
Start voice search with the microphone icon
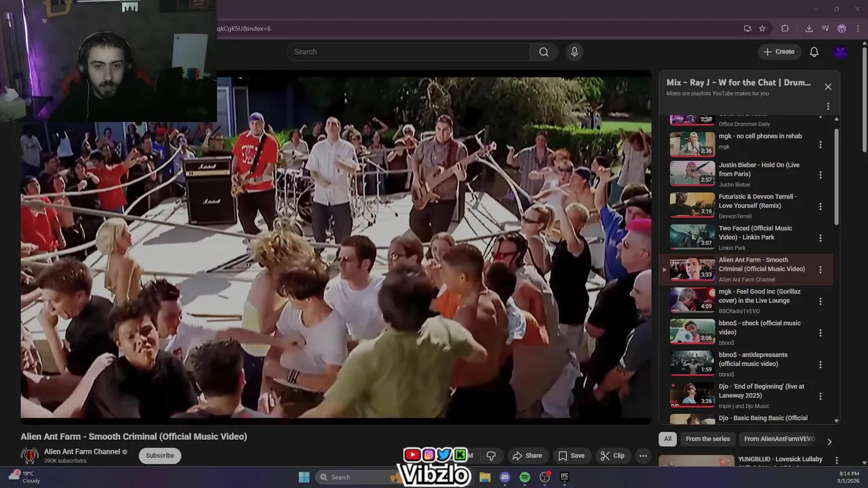point(574,52)
